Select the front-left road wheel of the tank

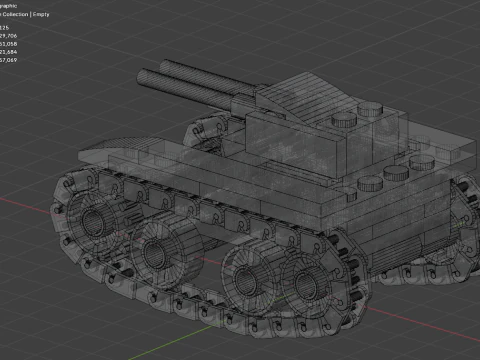coord(95,222)
